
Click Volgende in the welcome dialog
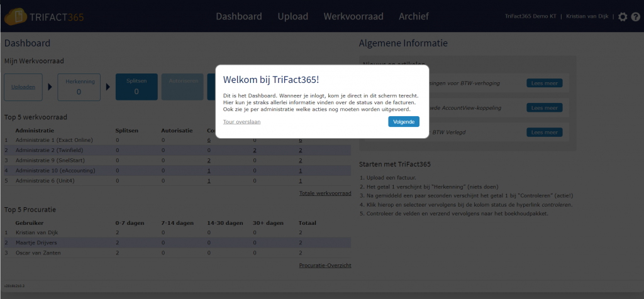tap(404, 122)
